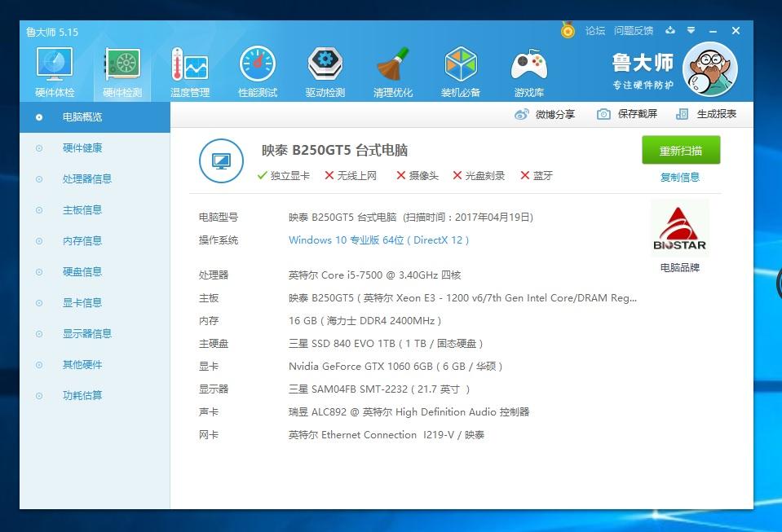The width and height of the screenshot is (782, 532).
Task: Click processor value 英特尔 Core i5-7500
Action: [374, 275]
